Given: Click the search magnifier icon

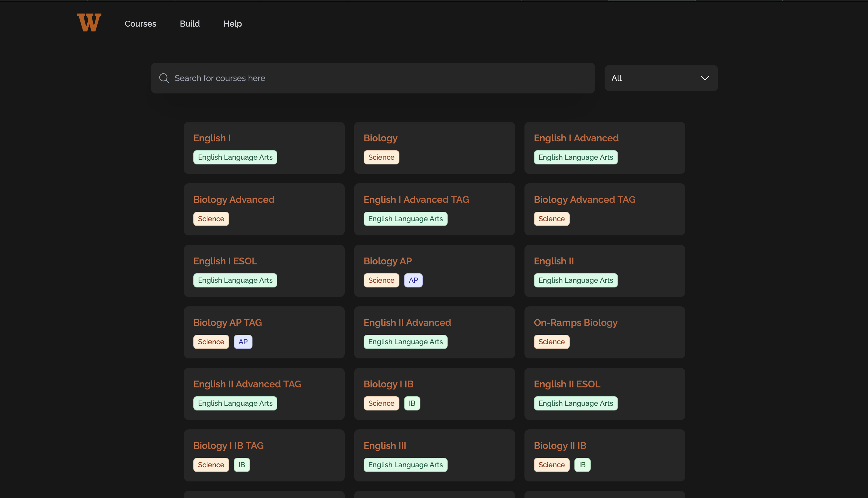Looking at the screenshot, I should [x=164, y=78].
